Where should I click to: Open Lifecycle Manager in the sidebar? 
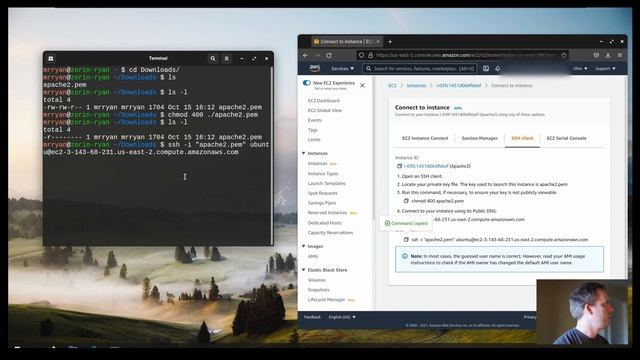point(327,300)
